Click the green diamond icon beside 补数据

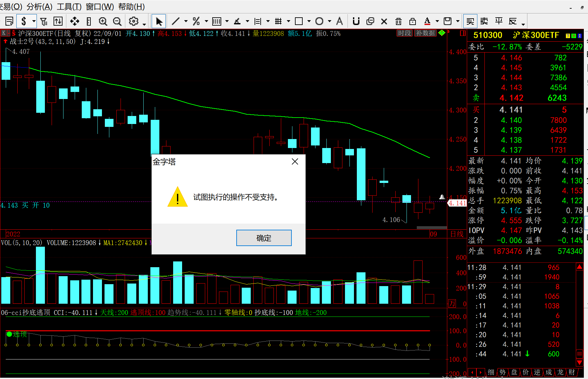[x=442, y=33]
